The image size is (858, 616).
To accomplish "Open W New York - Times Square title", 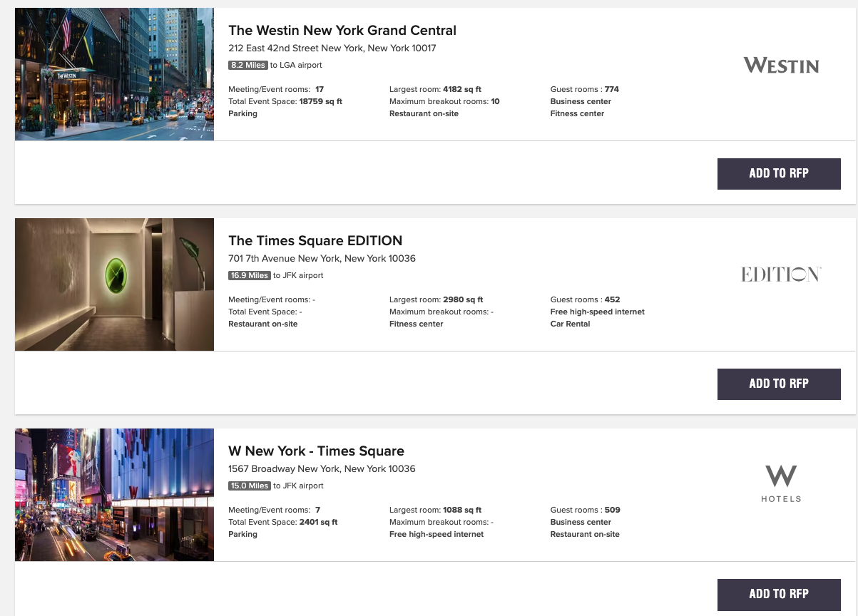I will coord(316,451).
